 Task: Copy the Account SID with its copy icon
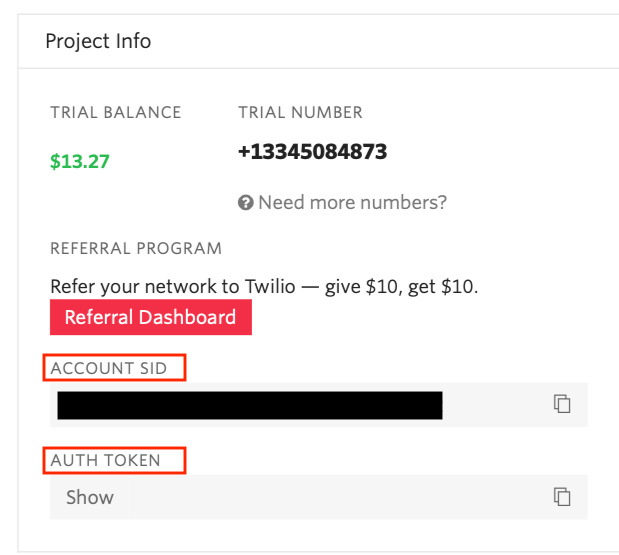(x=563, y=404)
